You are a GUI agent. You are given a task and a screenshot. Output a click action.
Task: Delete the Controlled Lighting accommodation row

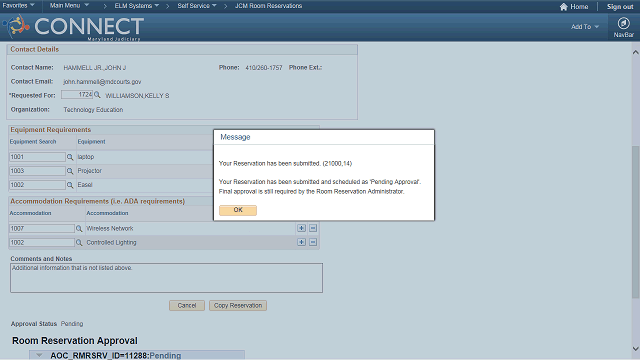(313, 242)
